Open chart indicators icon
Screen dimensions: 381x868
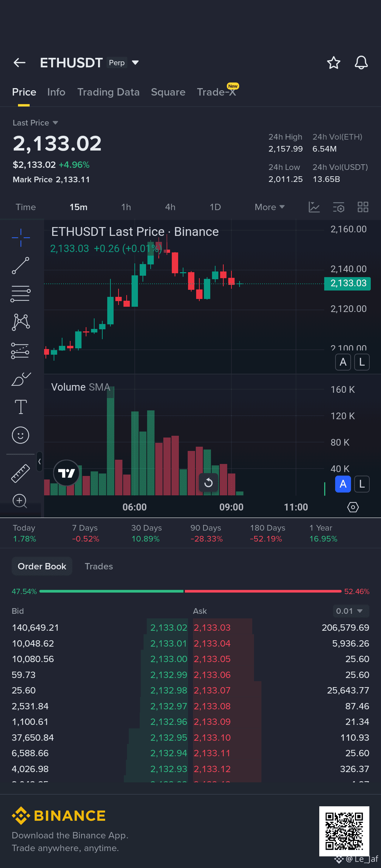(314, 207)
